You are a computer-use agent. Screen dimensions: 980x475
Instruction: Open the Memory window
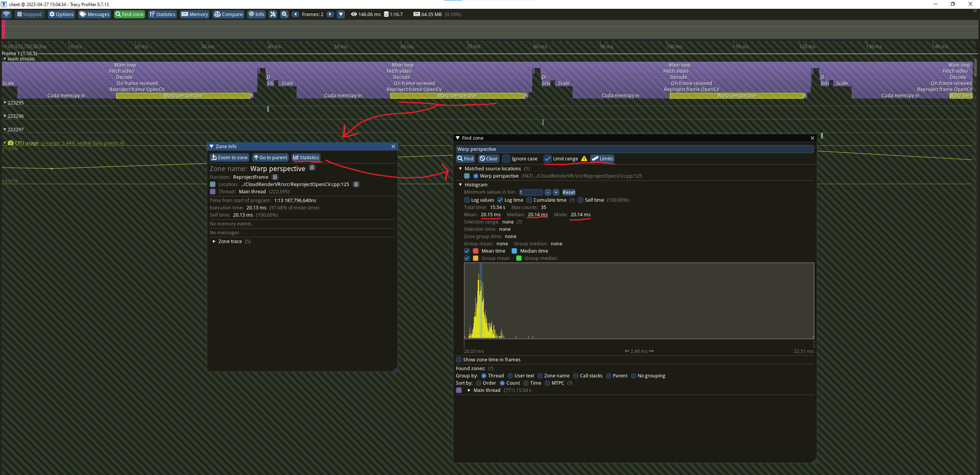pos(194,14)
